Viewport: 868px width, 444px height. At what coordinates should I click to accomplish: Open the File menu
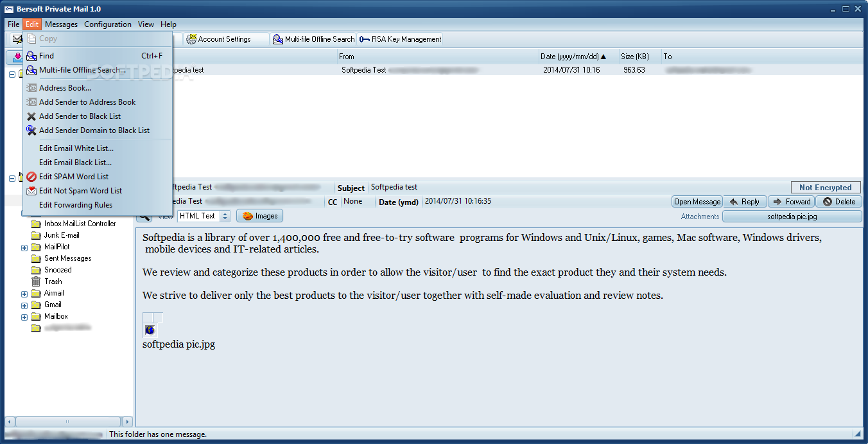coord(13,24)
